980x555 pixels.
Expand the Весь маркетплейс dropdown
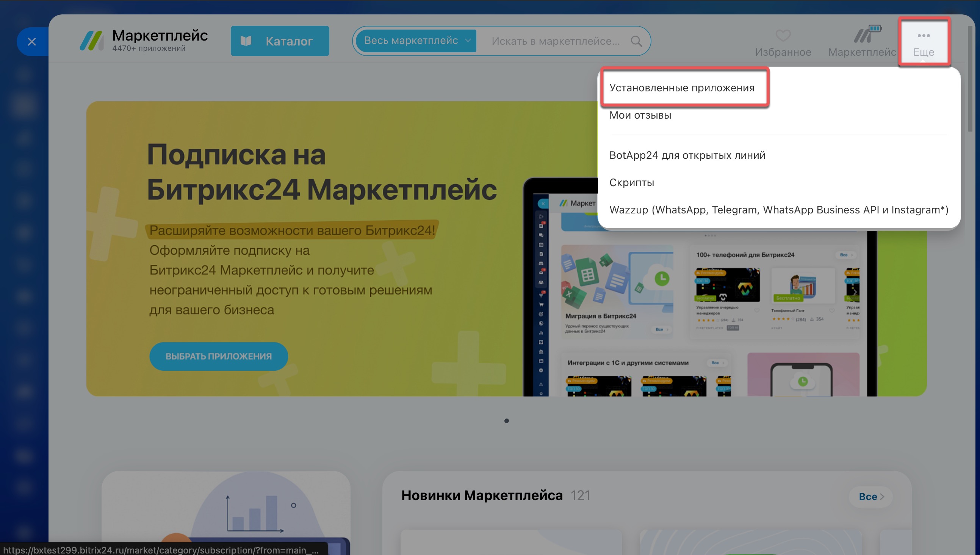pos(416,41)
